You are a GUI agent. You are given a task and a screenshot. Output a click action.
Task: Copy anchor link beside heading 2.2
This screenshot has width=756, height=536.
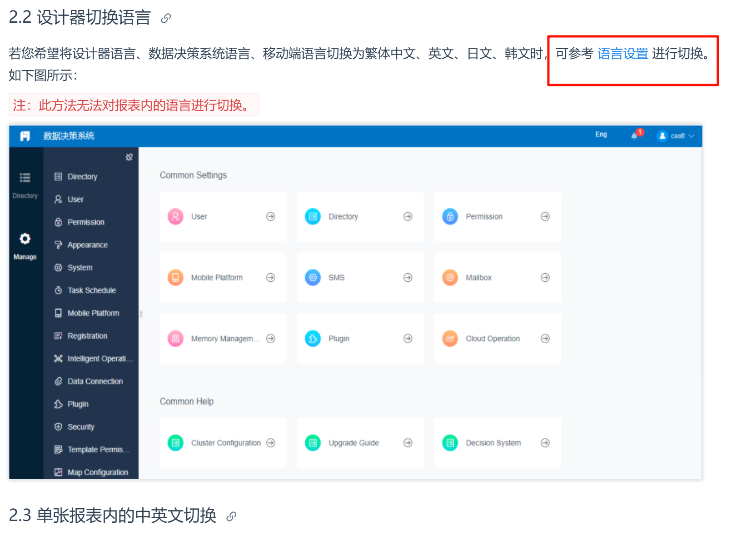(x=166, y=18)
